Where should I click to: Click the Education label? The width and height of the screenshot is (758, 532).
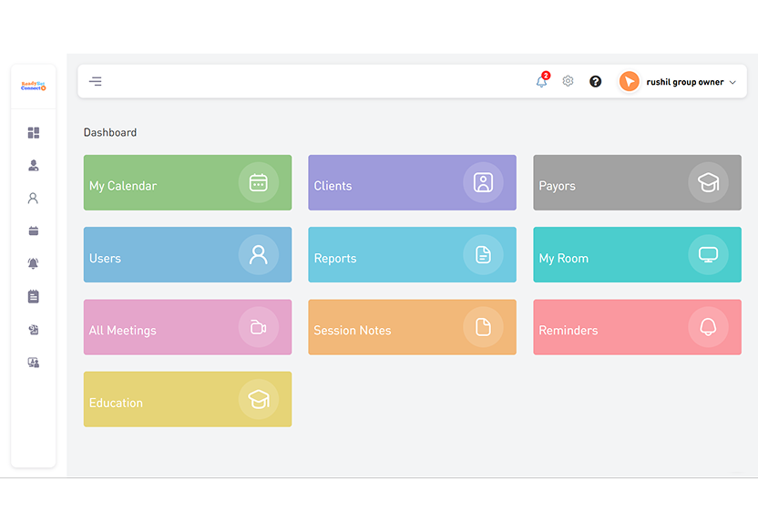point(116,403)
